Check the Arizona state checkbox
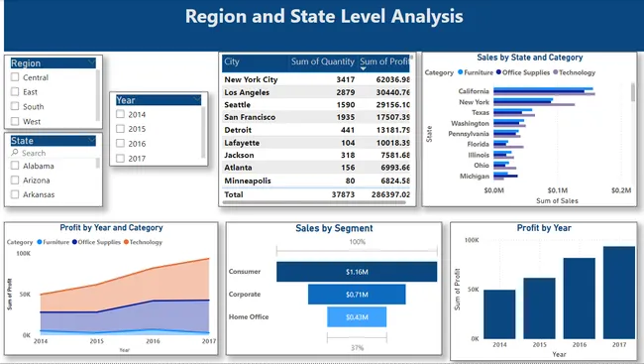 (15, 180)
